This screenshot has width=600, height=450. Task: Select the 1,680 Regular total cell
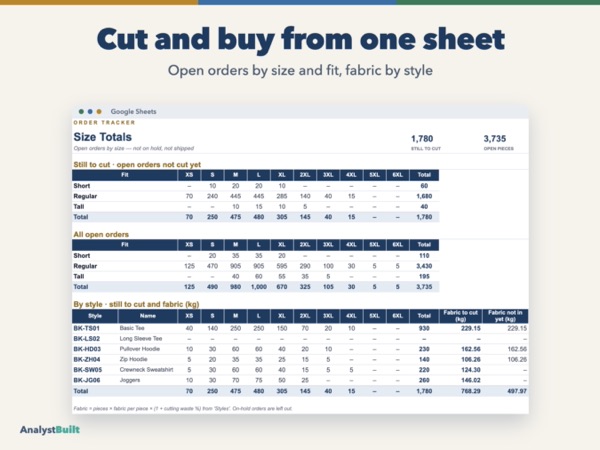coord(424,196)
